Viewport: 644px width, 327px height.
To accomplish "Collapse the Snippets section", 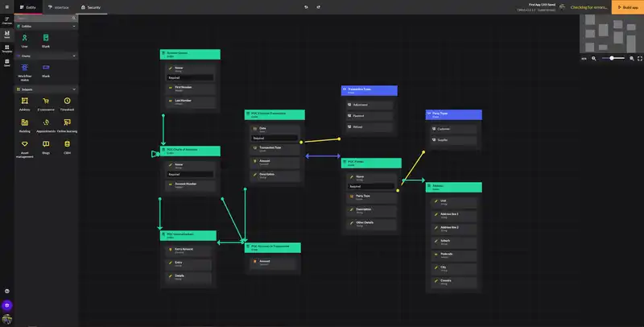I will [73, 89].
